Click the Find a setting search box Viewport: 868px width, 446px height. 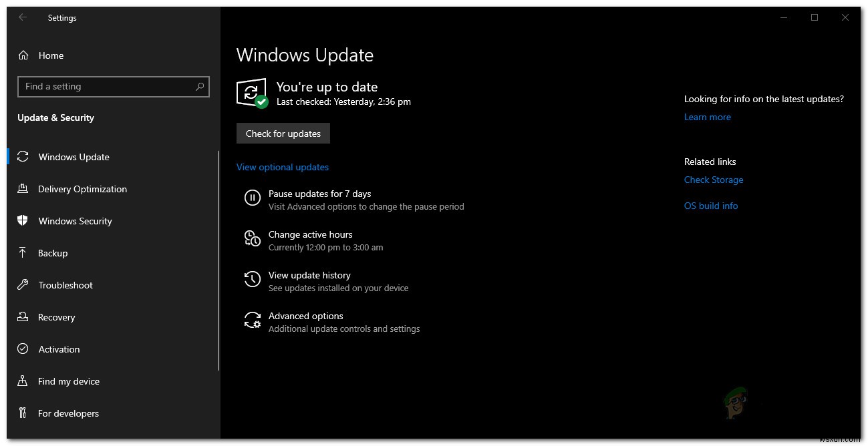tap(113, 87)
